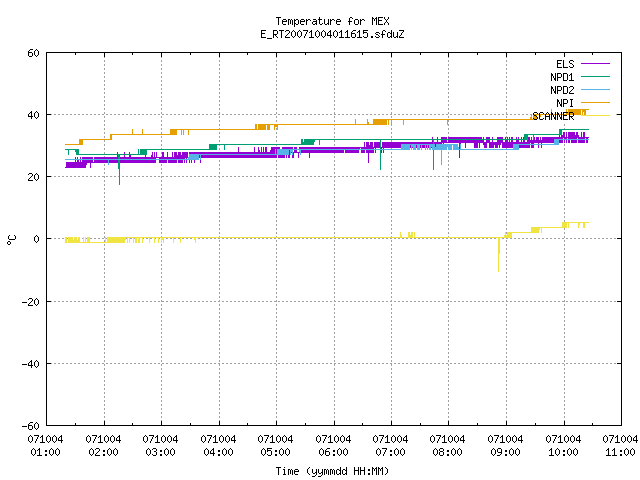Click the x-axis tick label 071004 02:00

coord(104,446)
